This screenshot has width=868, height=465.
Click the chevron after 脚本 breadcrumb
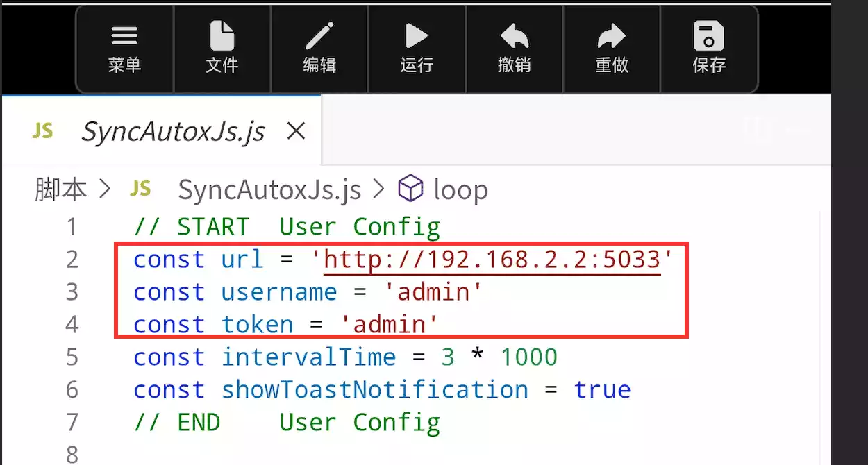(x=105, y=189)
